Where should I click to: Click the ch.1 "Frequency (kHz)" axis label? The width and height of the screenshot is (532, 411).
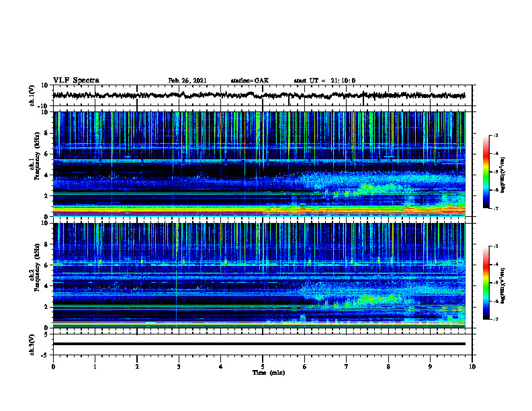pos(38,156)
